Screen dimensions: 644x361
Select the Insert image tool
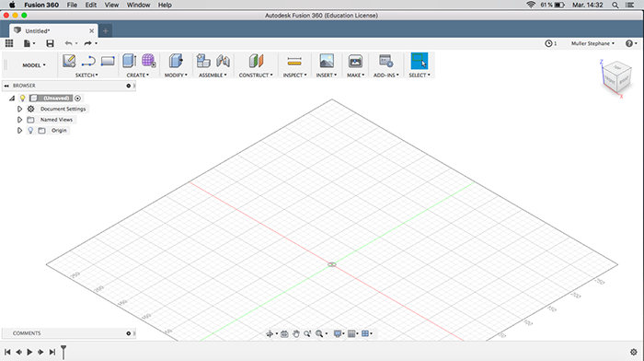coord(327,61)
